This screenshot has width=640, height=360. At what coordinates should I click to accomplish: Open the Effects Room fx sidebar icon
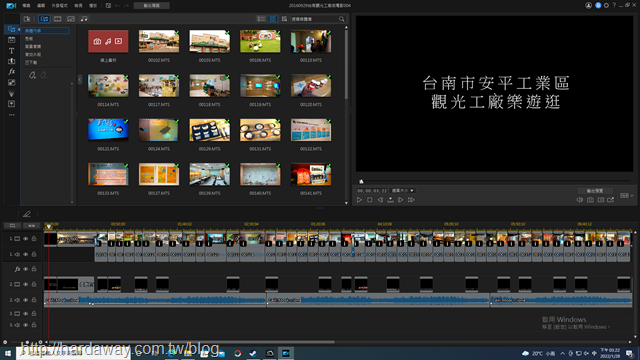pos(11,72)
